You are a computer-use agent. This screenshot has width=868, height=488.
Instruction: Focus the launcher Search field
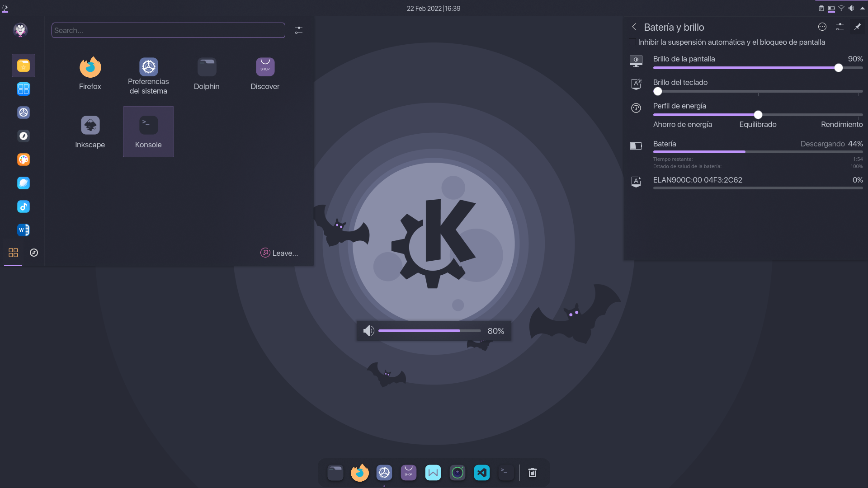[x=168, y=30]
